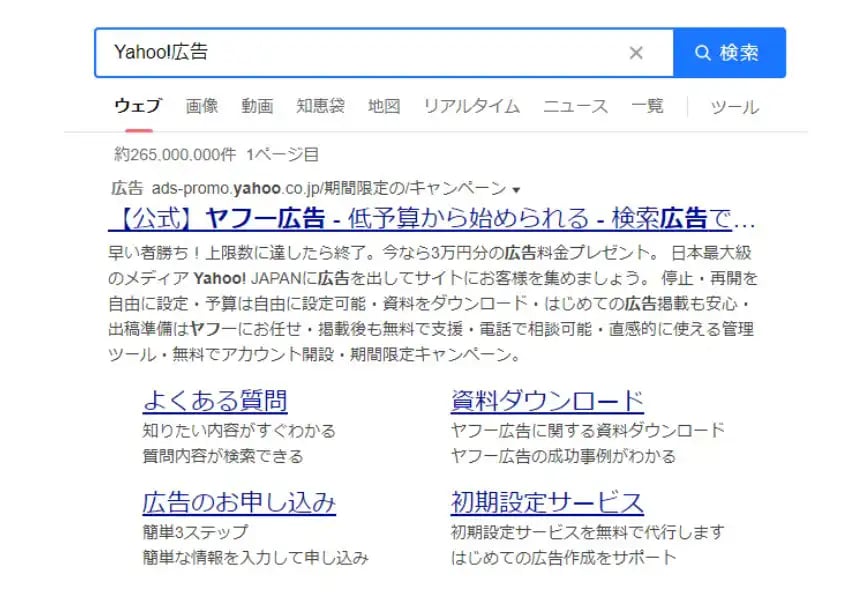The image size is (862, 600).
Task: Click text ヤフー広告に関する資料ダウンロード
Action: pos(588,431)
